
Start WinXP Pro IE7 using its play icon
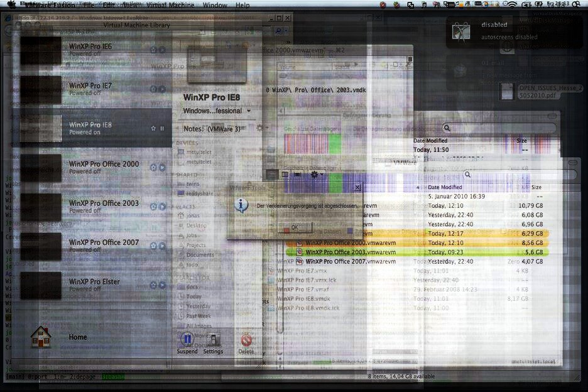(162, 89)
